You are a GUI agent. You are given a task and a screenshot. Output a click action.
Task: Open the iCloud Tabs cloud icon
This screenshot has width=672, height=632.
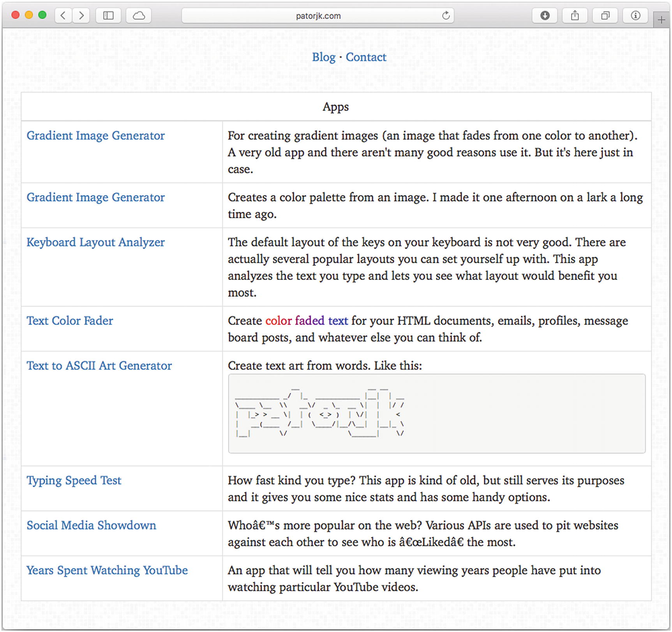pos(139,16)
